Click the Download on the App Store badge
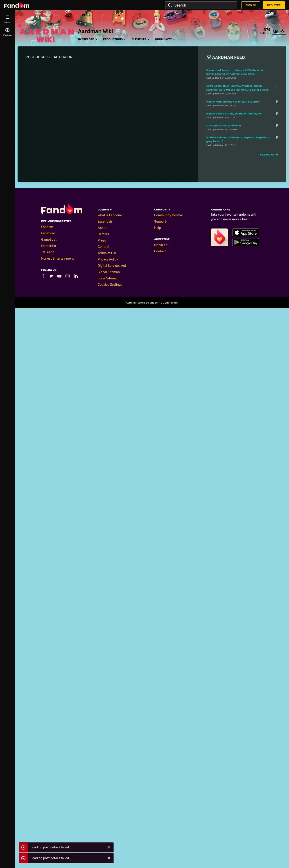The width and height of the screenshot is (289, 868). pyautogui.click(x=246, y=233)
